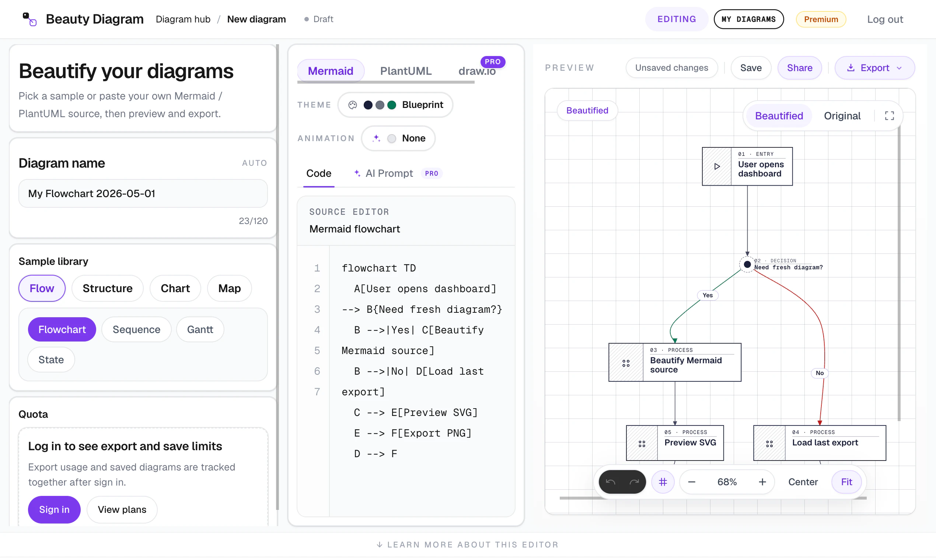Image resolution: width=936 pixels, height=560 pixels.
Task: Click the PRO badge on draw.io tab
Action: coord(493,62)
